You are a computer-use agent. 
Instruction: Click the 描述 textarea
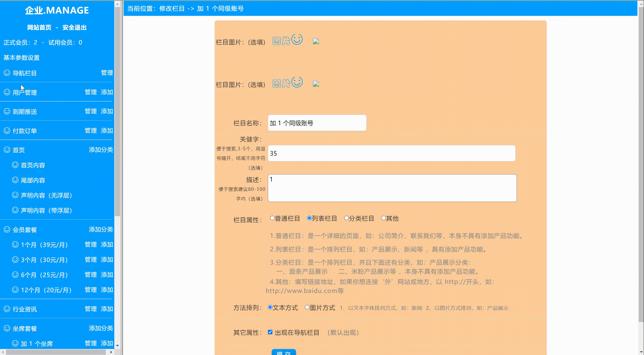(392, 188)
